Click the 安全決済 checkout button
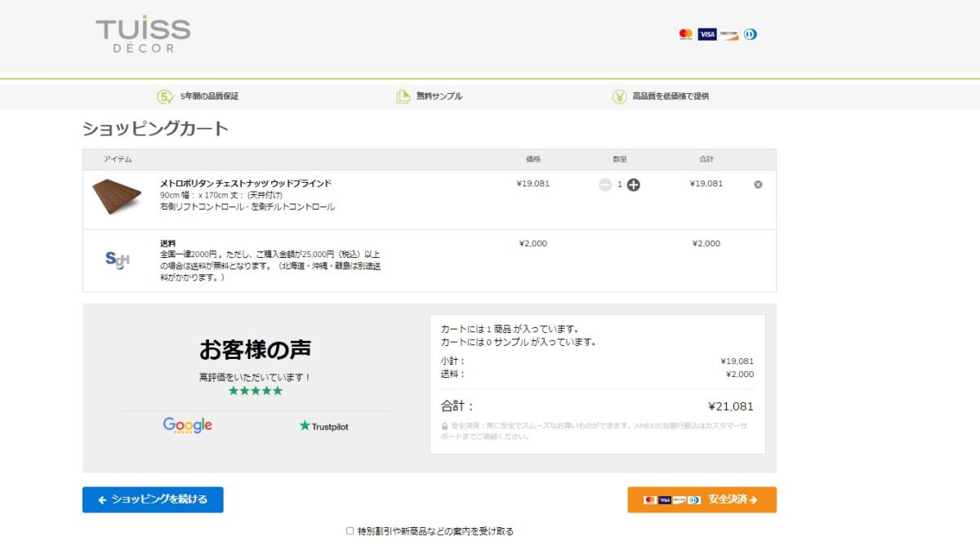 pyautogui.click(x=701, y=499)
